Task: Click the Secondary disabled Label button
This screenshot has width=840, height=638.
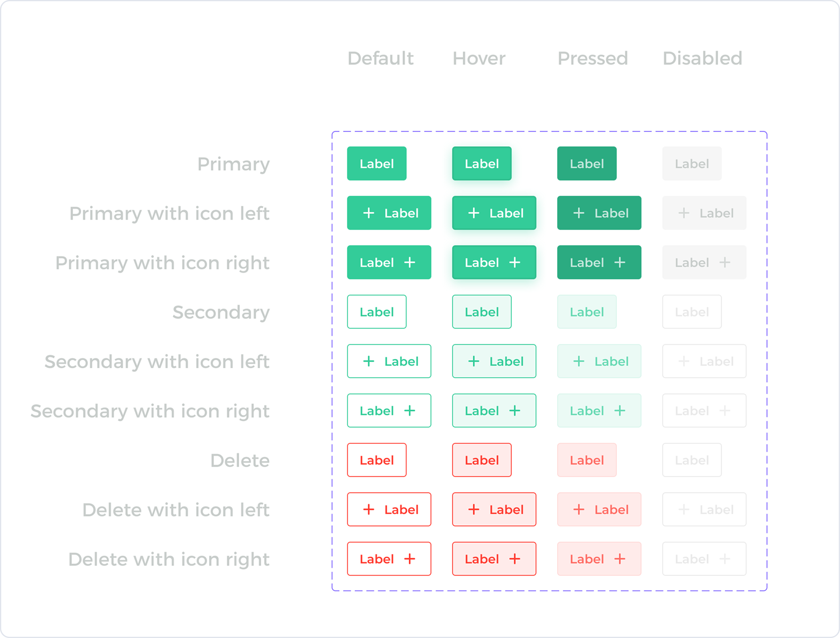Action: pyautogui.click(x=692, y=312)
